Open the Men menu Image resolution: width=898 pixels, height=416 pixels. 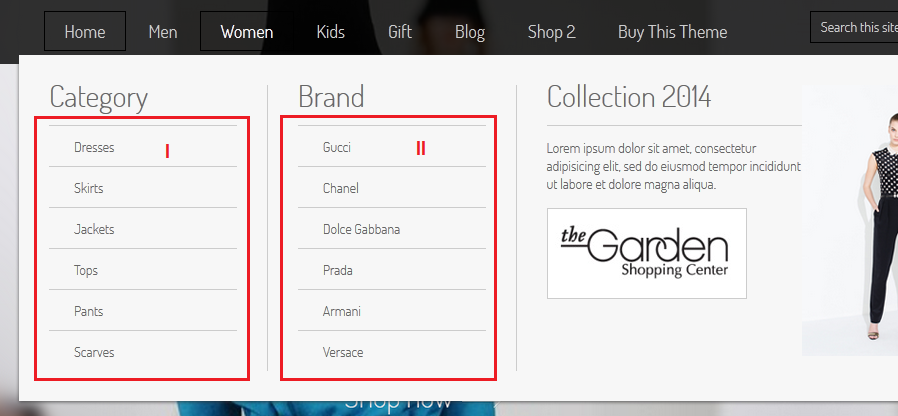pyautogui.click(x=163, y=32)
